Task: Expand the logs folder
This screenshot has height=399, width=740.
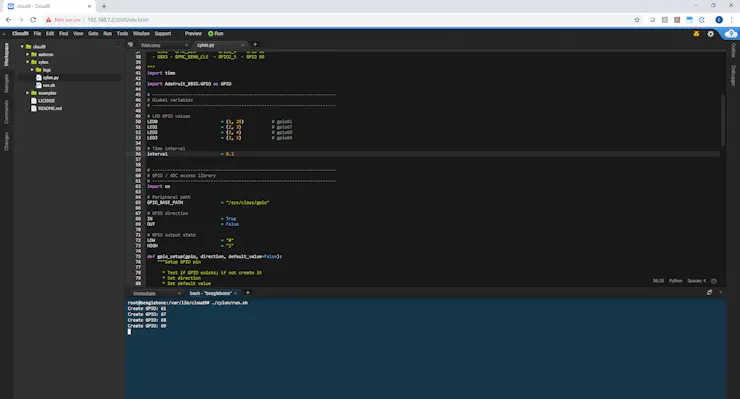Action: pos(32,70)
